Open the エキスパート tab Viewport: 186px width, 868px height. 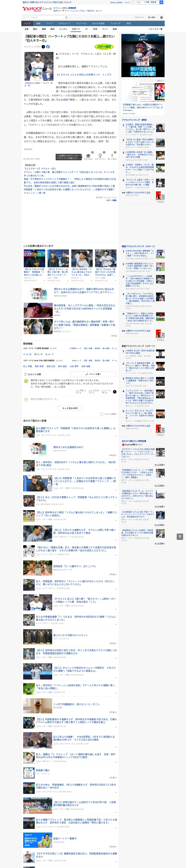click(64, 23)
